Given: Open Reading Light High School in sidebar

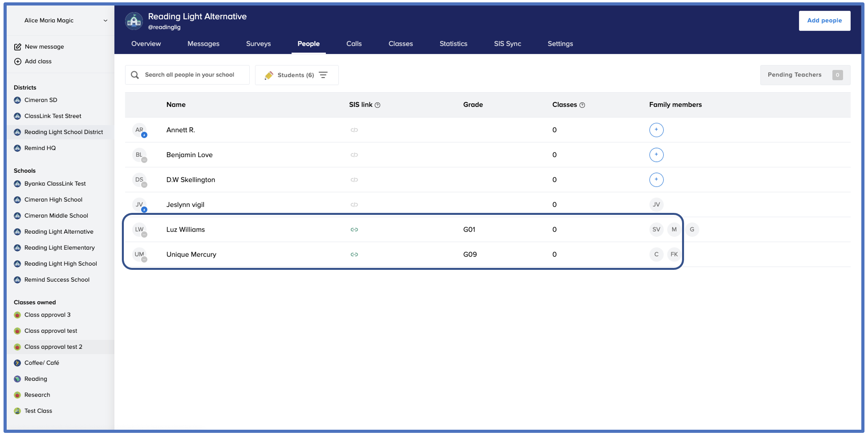Looking at the screenshot, I should (61, 264).
